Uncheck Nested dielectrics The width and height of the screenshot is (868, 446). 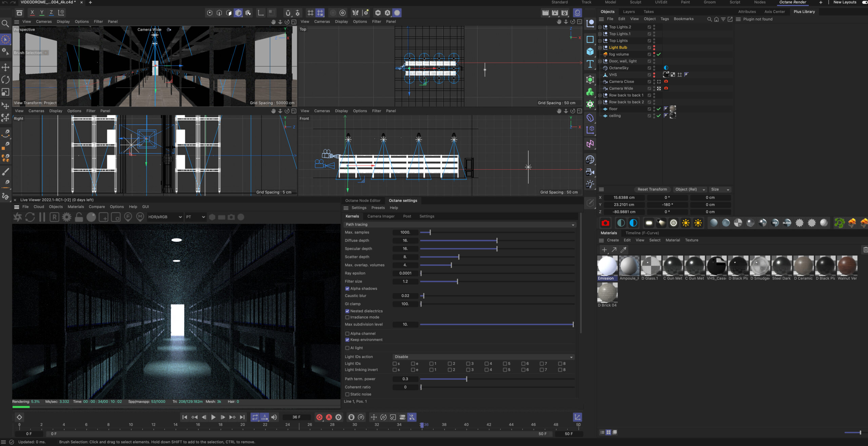(x=347, y=311)
